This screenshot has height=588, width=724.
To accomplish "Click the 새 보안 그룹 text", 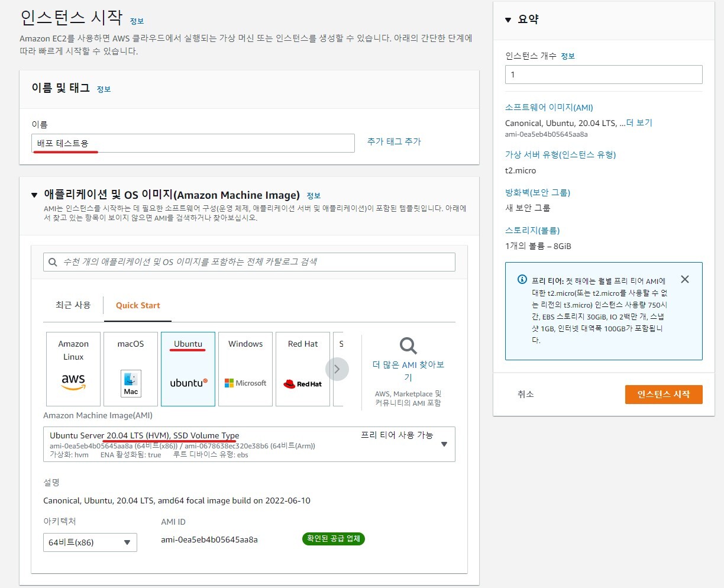I will pos(528,208).
